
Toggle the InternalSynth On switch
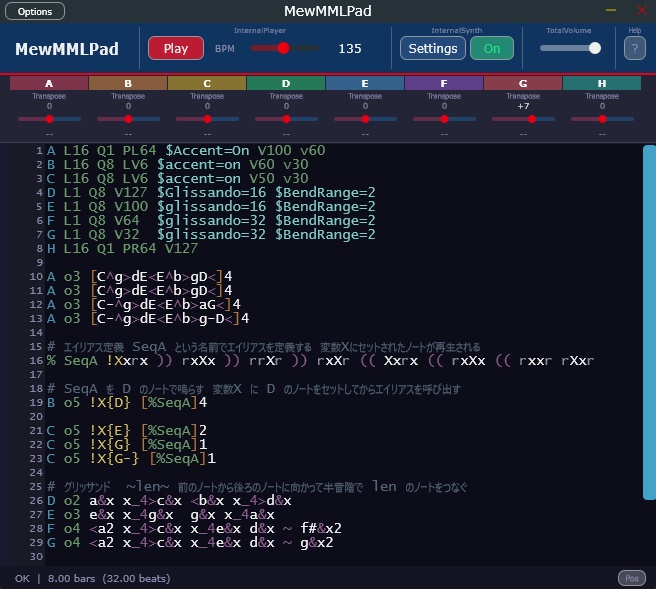pyautogui.click(x=492, y=48)
